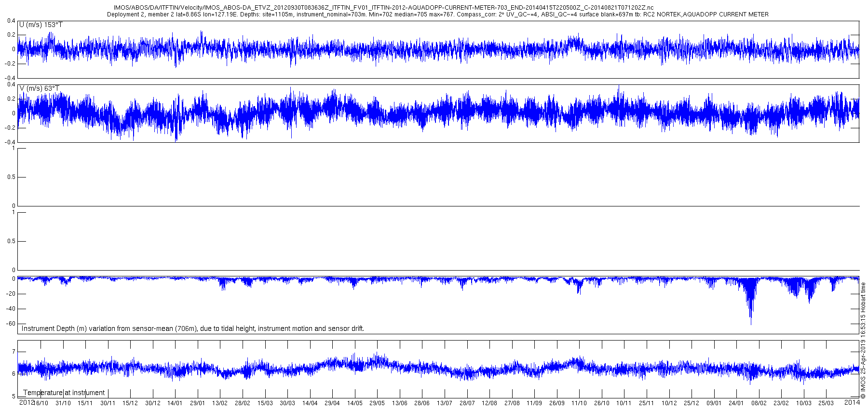868x410 pixels.
Task: Select the '31/10' date tick label
Action: point(63,403)
